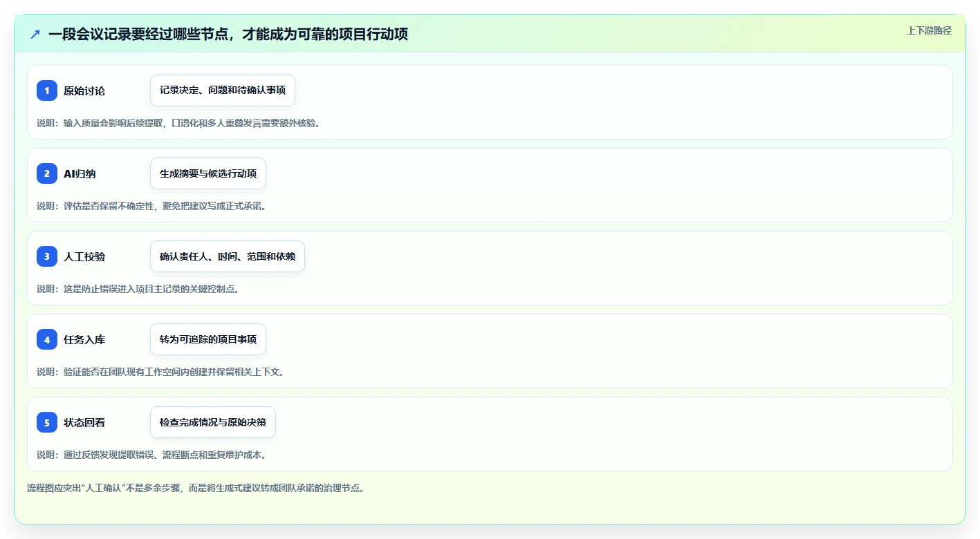Image resolution: width=980 pixels, height=539 pixels.
Task: Click the AI归纳 step title
Action: tap(80, 173)
